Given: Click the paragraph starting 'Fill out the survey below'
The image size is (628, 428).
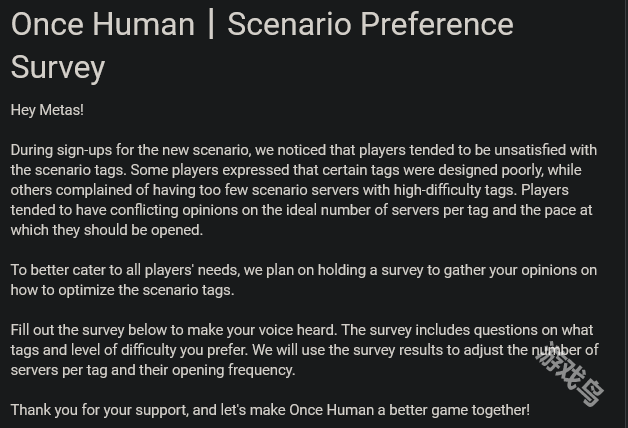Looking at the screenshot, I should point(304,350).
